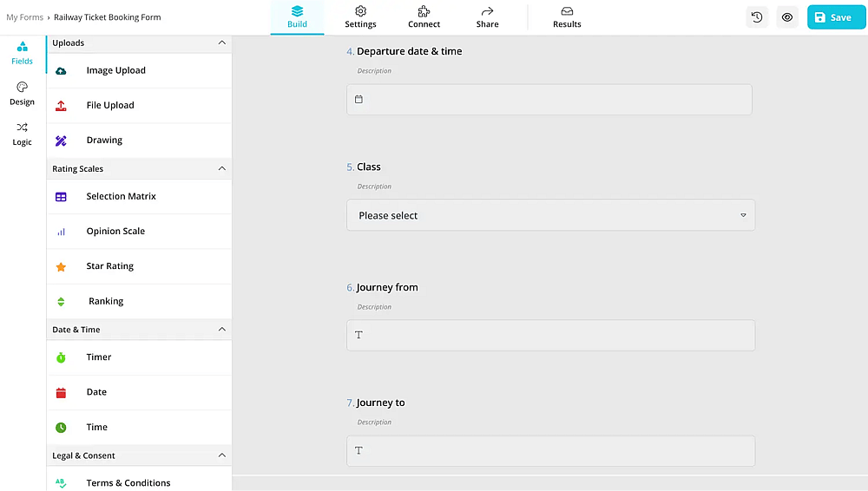Click the Opinion Scale bars icon
This screenshot has height=491, width=868.
pyautogui.click(x=61, y=232)
